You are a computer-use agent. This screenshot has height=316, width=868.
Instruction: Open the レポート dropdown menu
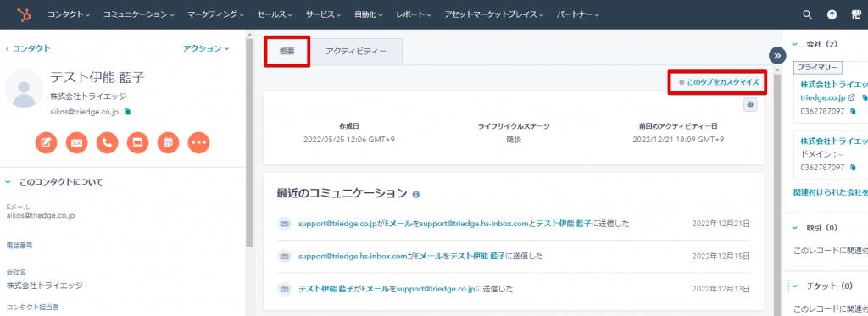(x=414, y=15)
